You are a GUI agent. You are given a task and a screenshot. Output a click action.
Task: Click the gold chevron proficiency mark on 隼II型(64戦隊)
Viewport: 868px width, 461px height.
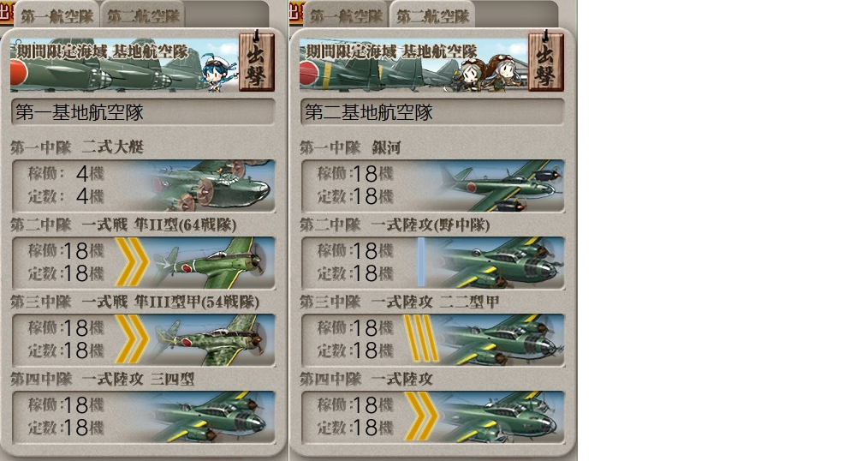point(132,262)
